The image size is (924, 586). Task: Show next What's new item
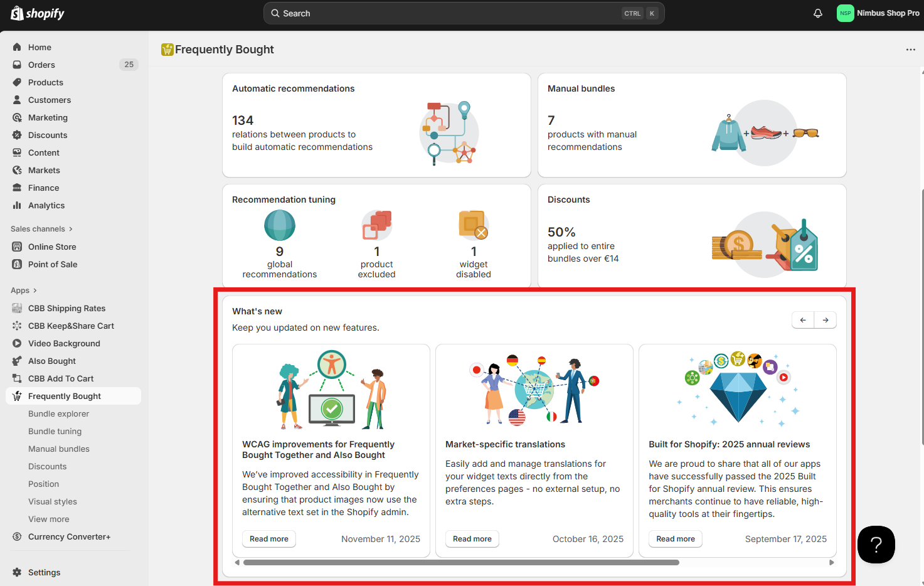(x=826, y=320)
